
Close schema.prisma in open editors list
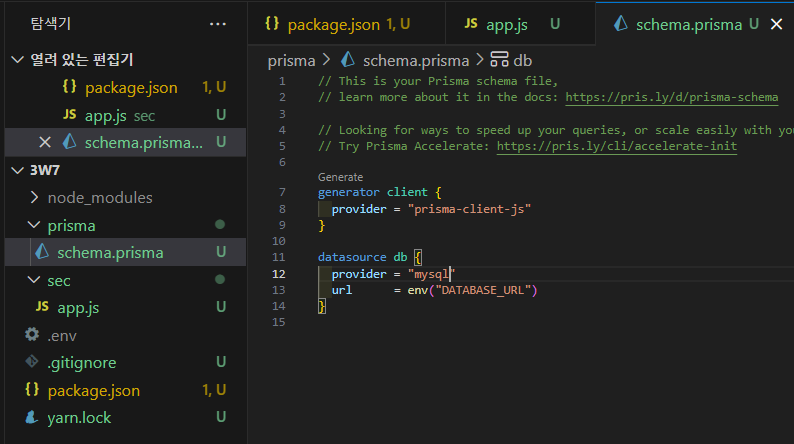pos(45,143)
